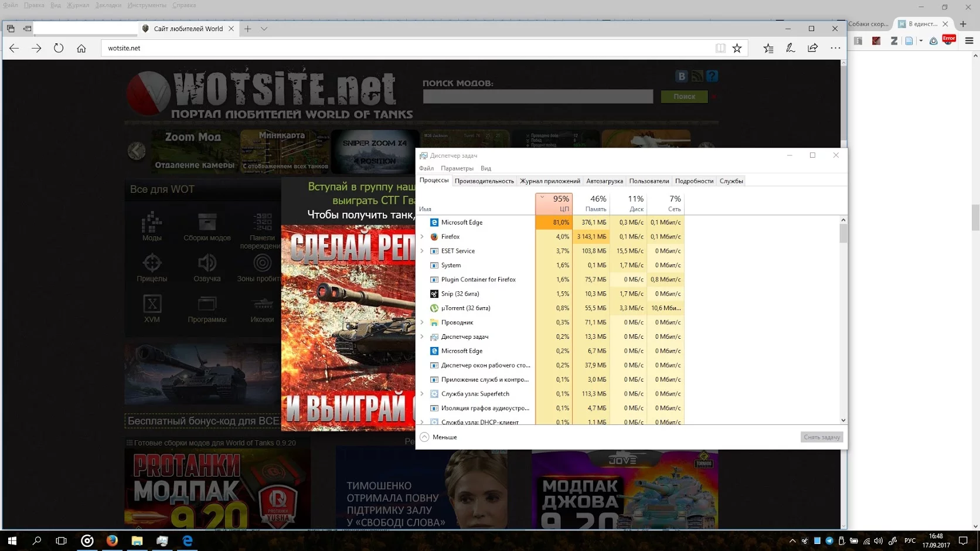Expand Служба узла: Superfetch row

[422, 394]
